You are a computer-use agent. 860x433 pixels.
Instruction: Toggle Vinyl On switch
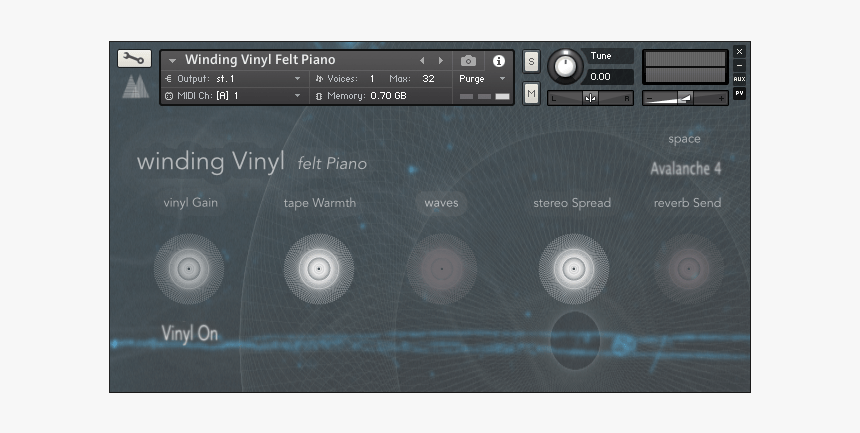tap(190, 334)
